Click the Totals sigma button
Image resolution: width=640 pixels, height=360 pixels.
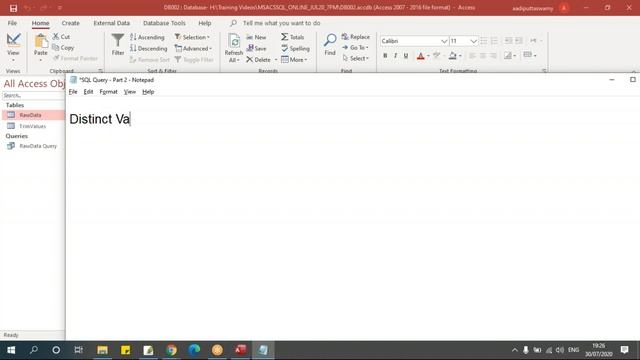[293, 37]
